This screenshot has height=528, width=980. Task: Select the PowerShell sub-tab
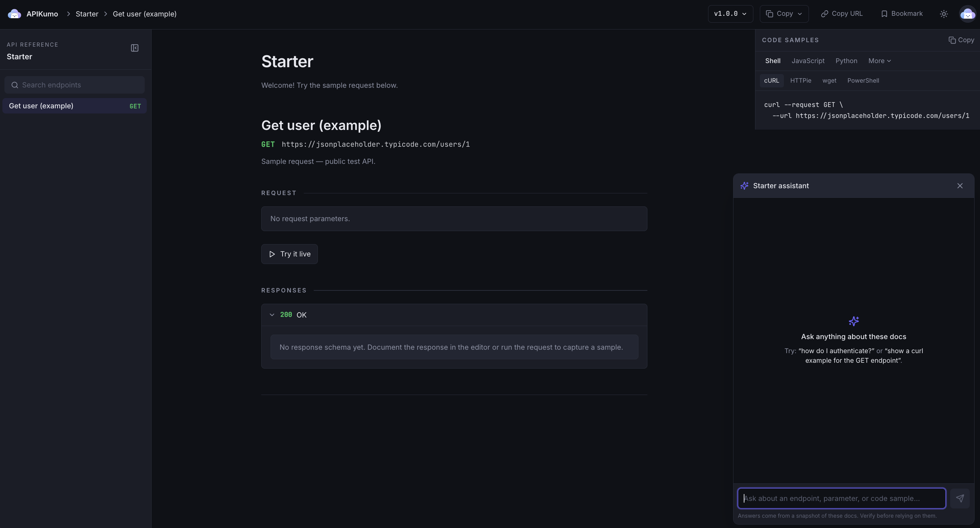point(863,81)
